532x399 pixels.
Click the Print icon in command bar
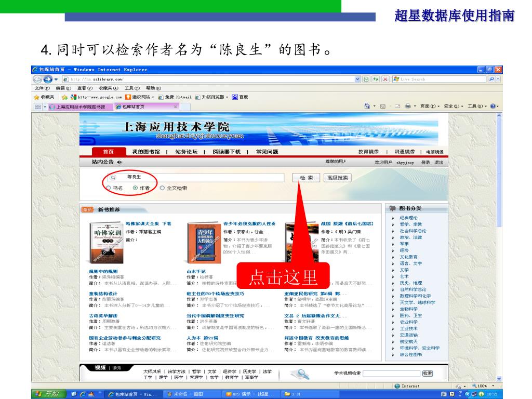click(408, 106)
